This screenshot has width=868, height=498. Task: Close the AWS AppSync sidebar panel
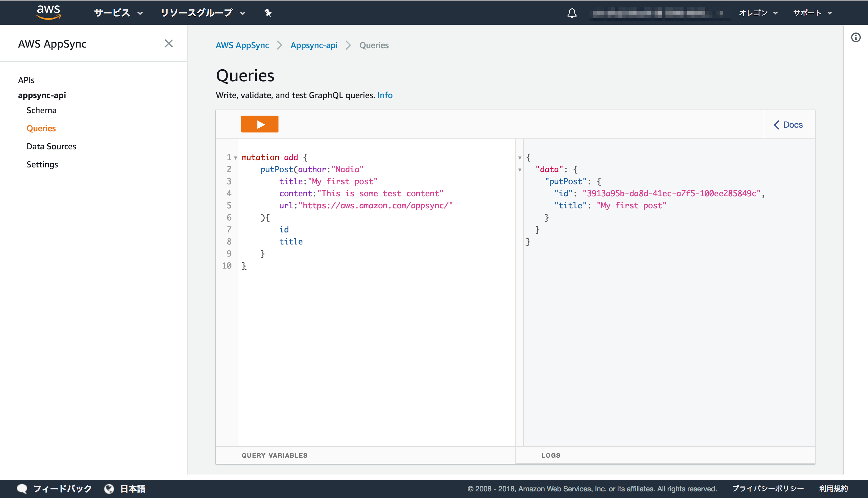(x=169, y=43)
